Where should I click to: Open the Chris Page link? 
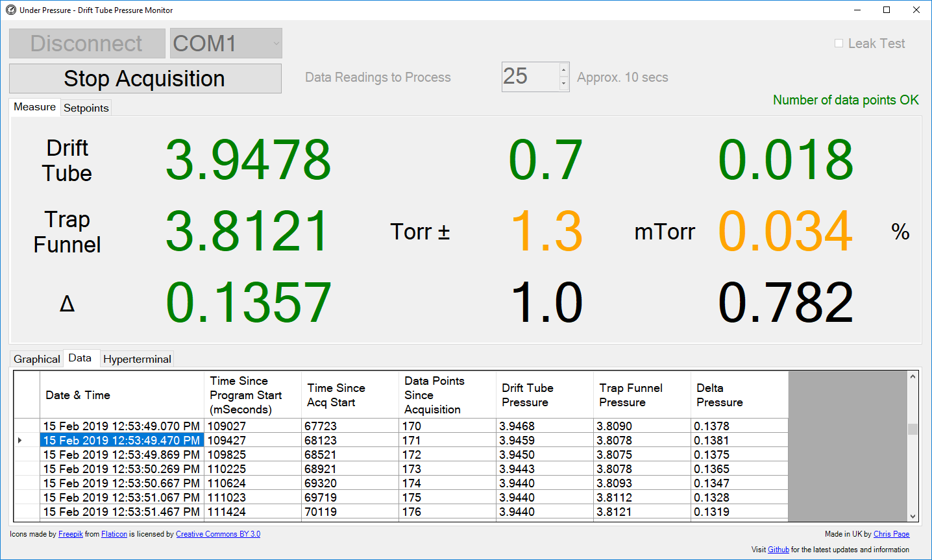(891, 534)
